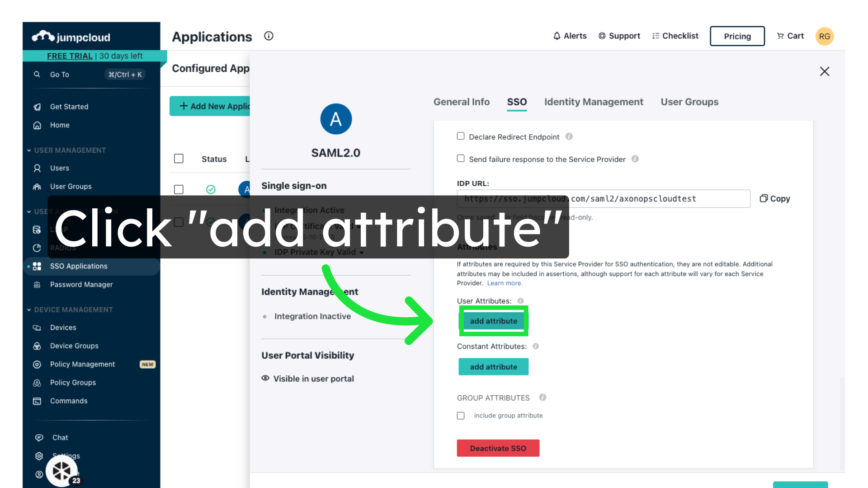868x488 pixels.
Task: Click the Deactivate SSO button
Action: point(498,448)
